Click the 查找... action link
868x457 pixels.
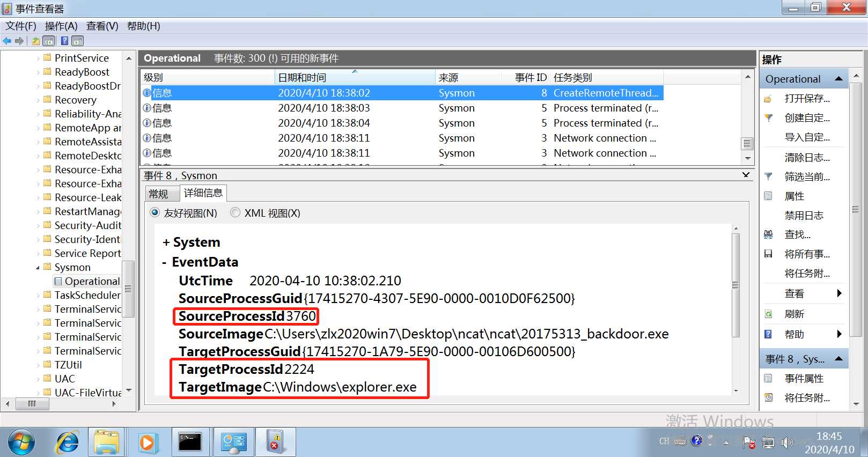797,234
